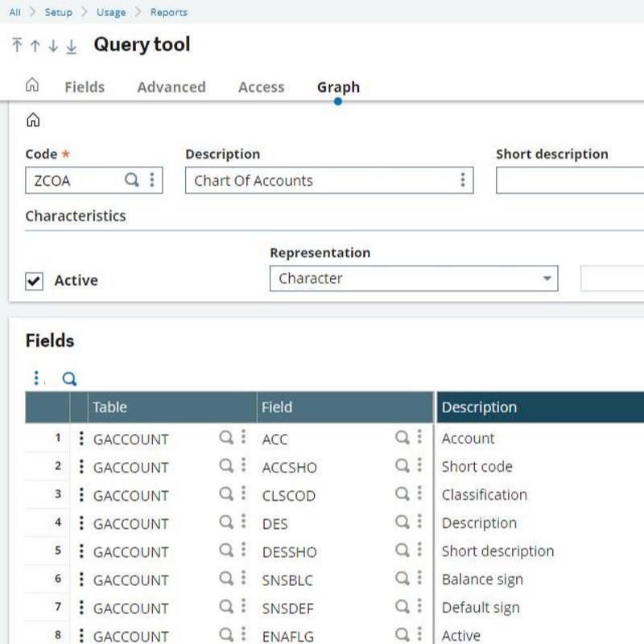Image resolution: width=644 pixels, height=644 pixels.
Task: Click the home icon above the Code field
Action: click(31, 119)
